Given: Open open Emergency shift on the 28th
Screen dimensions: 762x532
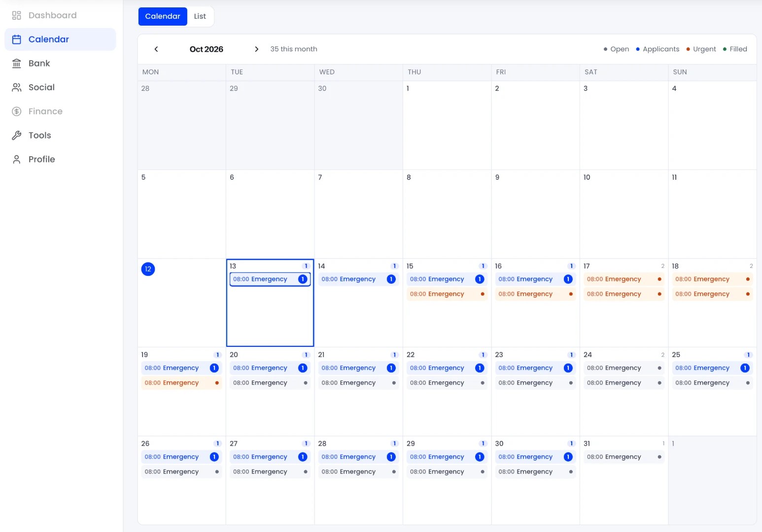Looking at the screenshot, I should [x=358, y=472].
